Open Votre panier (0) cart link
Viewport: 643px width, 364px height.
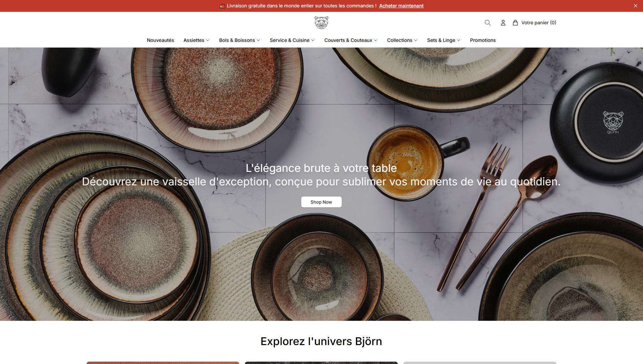click(539, 23)
